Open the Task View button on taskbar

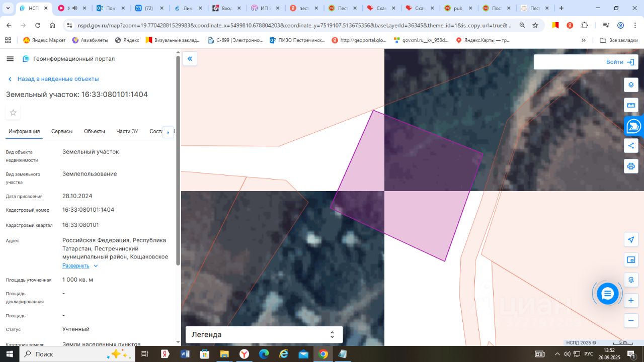point(144,354)
